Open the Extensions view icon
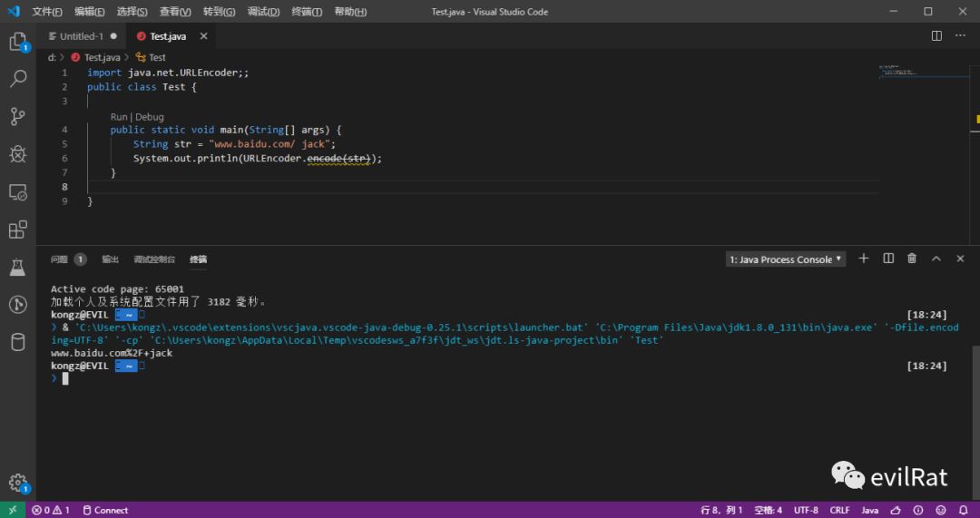This screenshot has height=518, width=980. pyautogui.click(x=17, y=230)
